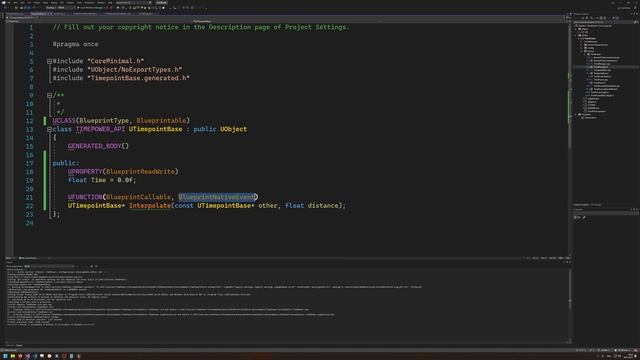Click 'BlueprintType' specifier on line 12
Image resolution: width=640 pixels, height=360 pixels.
point(104,121)
